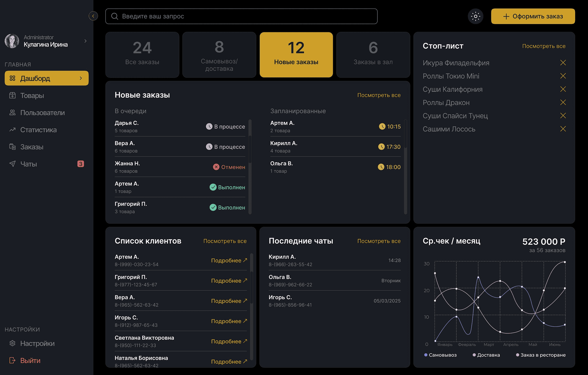
Task: Switch to Заказы в зал card
Action: [373, 55]
